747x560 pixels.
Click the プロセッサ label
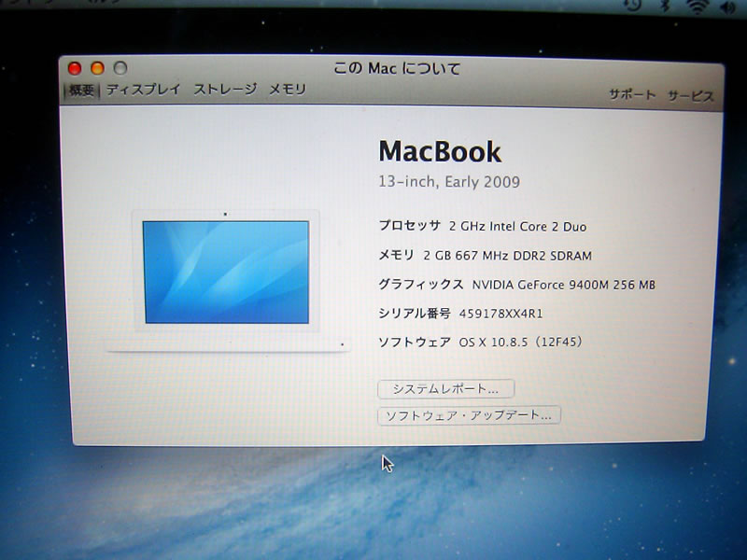410,226
